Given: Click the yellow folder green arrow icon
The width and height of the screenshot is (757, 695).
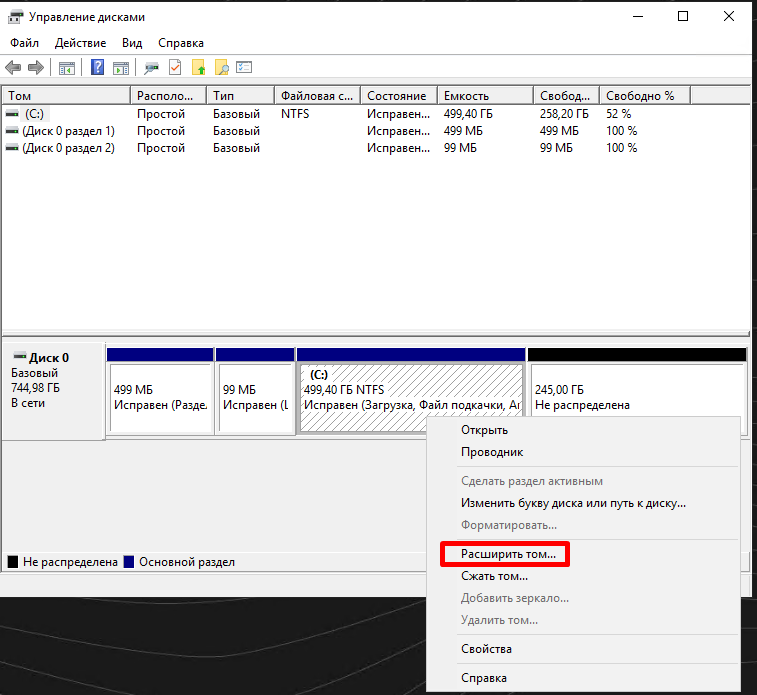Looking at the screenshot, I should 198,68.
